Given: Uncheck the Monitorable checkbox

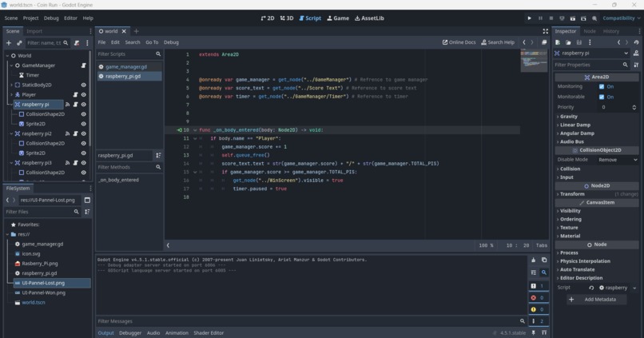Looking at the screenshot, I should 602,97.
